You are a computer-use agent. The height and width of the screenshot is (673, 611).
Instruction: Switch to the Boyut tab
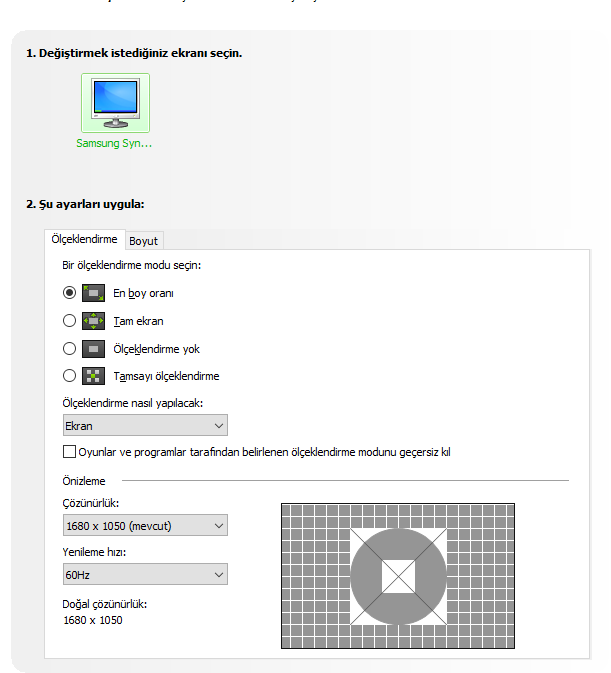(144, 241)
